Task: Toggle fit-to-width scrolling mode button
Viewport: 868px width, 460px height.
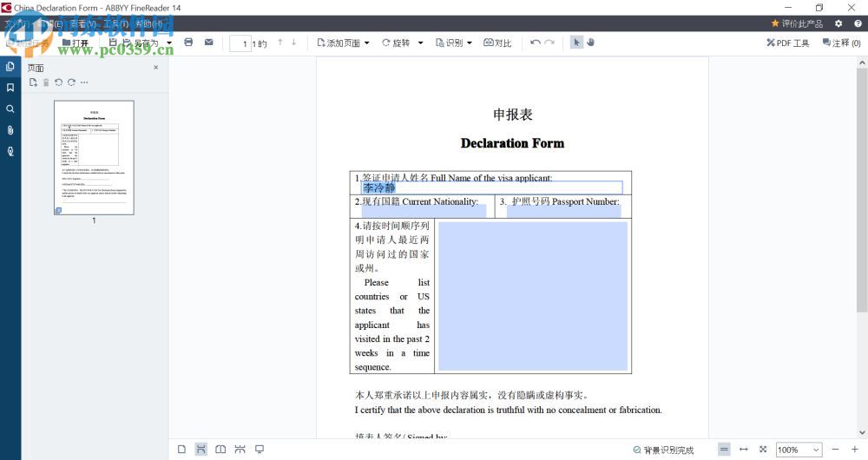Action: [x=724, y=450]
